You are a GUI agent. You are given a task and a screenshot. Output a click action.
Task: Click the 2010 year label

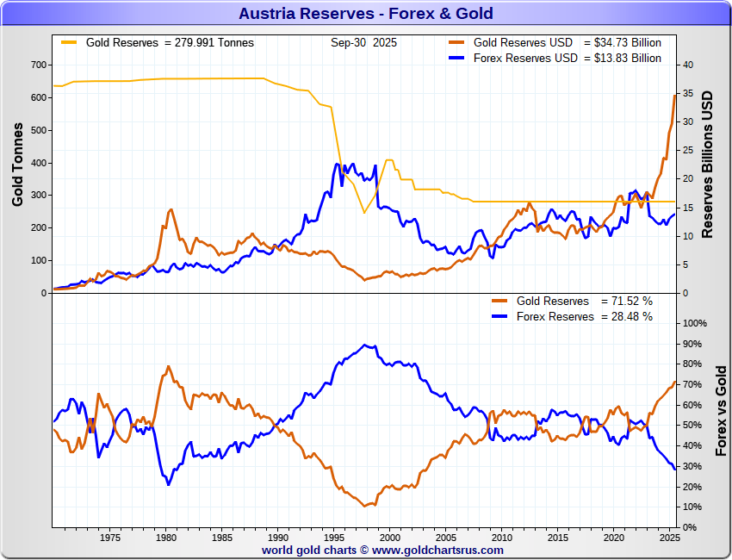[502, 538]
